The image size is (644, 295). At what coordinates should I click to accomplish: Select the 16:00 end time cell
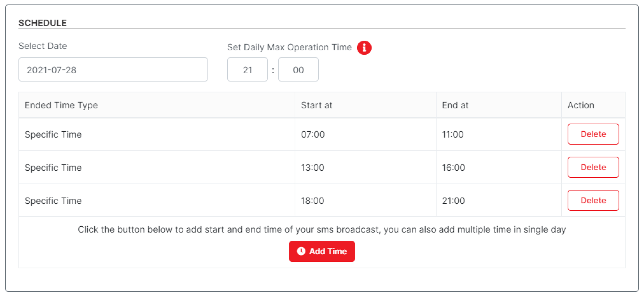click(453, 167)
